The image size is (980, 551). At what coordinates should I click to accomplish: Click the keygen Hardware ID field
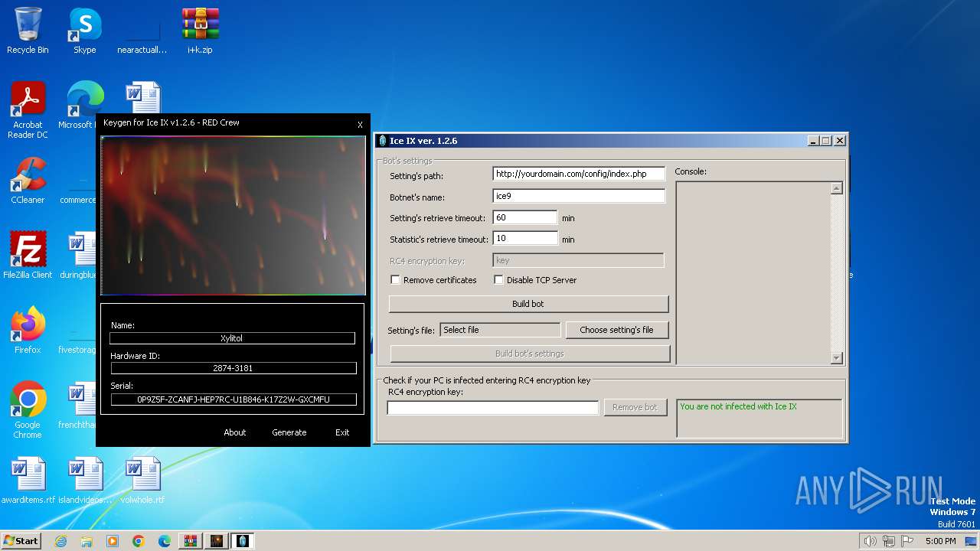pos(234,368)
